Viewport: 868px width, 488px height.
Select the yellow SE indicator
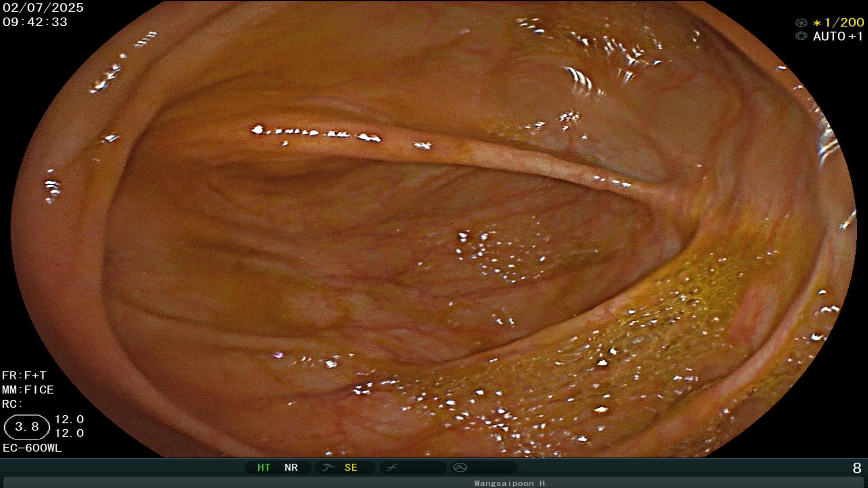click(x=351, y=468)
